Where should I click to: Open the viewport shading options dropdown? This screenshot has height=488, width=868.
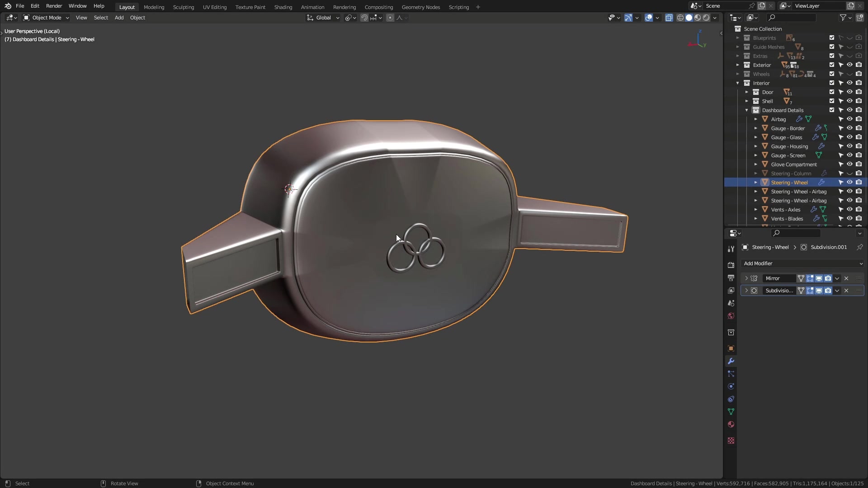(715, 18)
